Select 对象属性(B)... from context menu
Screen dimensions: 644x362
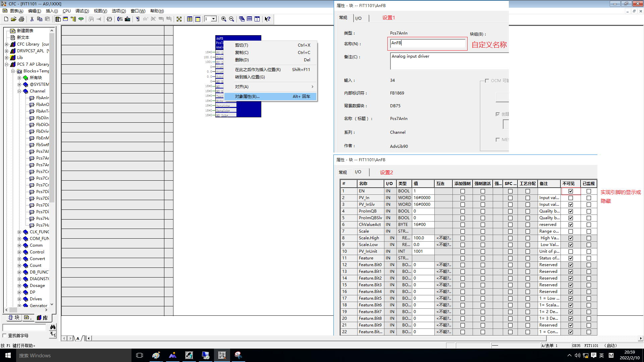coord(247,97)
